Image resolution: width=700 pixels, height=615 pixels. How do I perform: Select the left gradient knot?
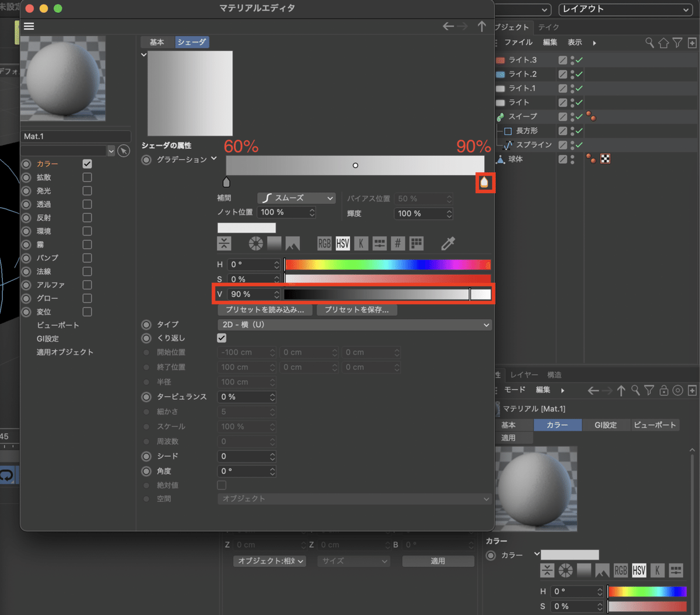click(x=226, y=183)
